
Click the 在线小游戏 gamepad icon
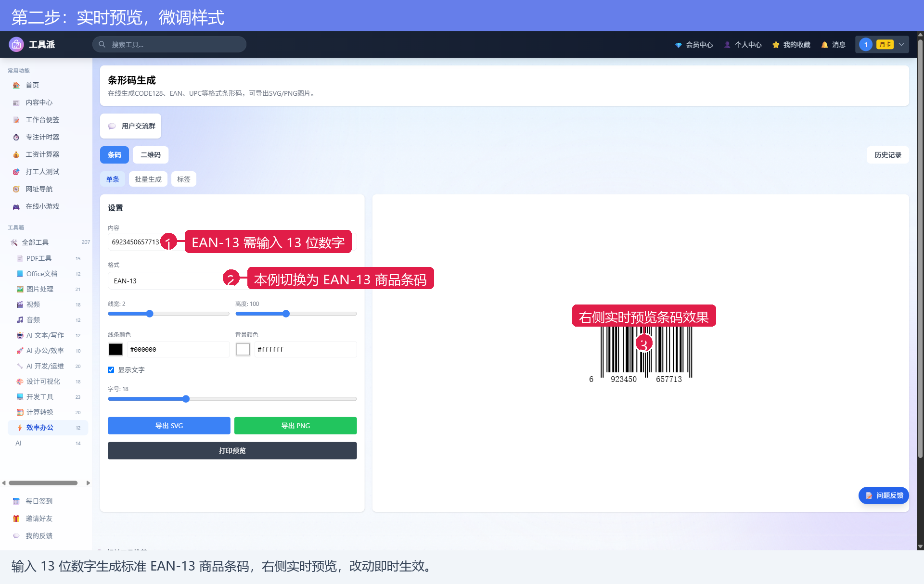pos(16,206)
